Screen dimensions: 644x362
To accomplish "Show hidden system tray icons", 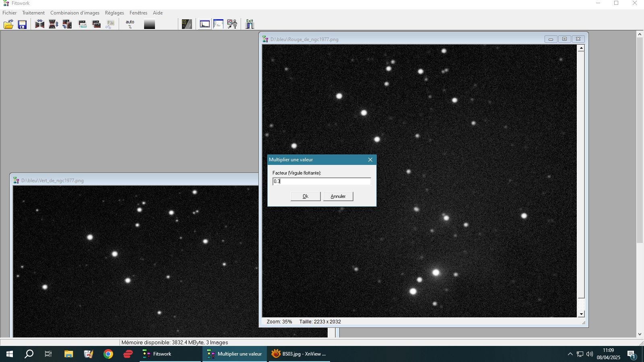I will pyautogui.click(x=570, y=354).
